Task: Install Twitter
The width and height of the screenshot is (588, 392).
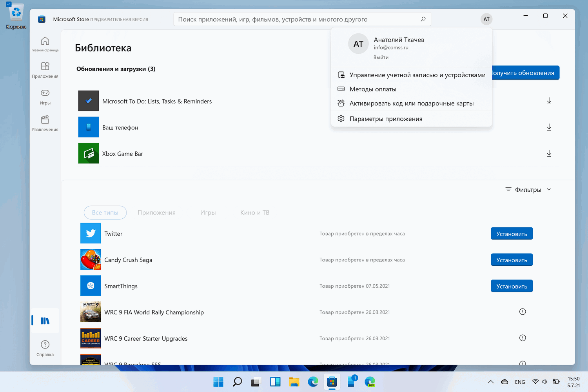Action: (x=512, y=234)
